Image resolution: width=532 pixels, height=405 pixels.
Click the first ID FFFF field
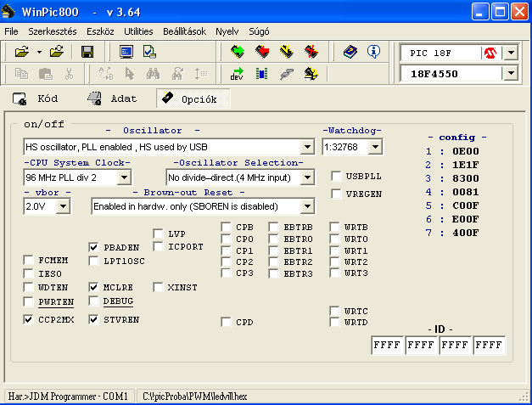[x=387, y=345]
